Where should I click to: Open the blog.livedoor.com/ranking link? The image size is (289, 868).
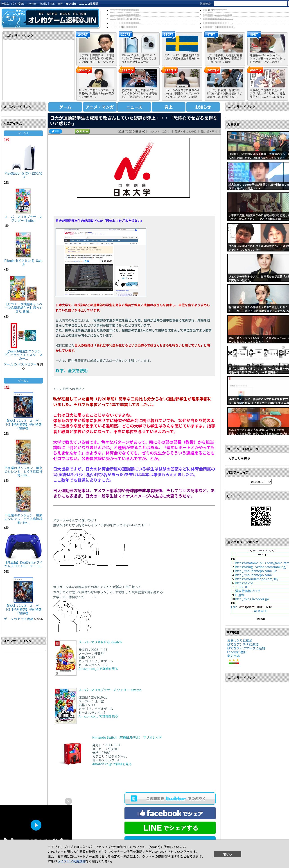[x=261, y=567]
